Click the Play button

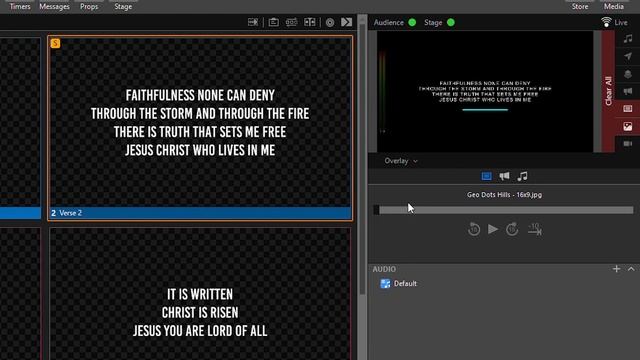click(493, 229)
